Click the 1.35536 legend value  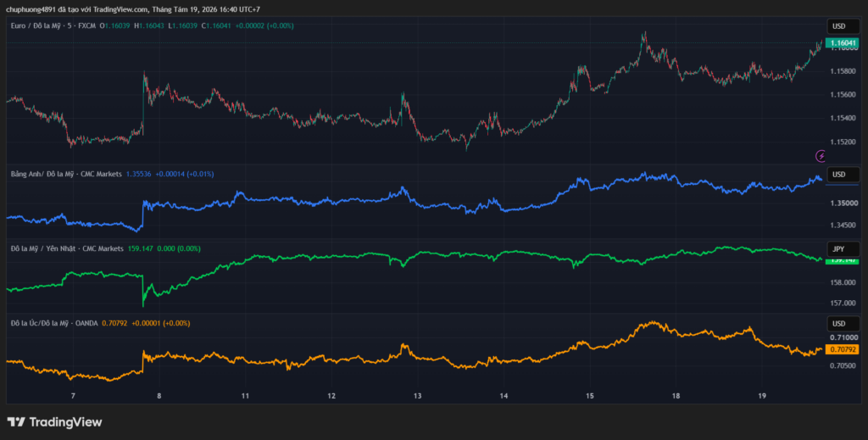tap(139, 174)
